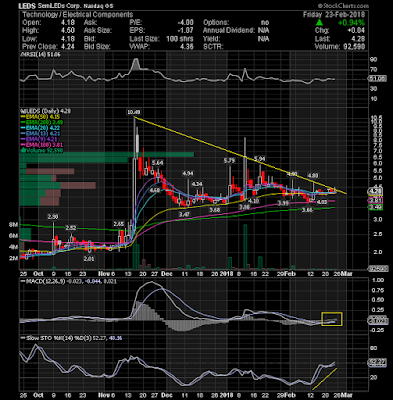Click the SCTR label
Viewport: 393px width, 400px height.
213,47
